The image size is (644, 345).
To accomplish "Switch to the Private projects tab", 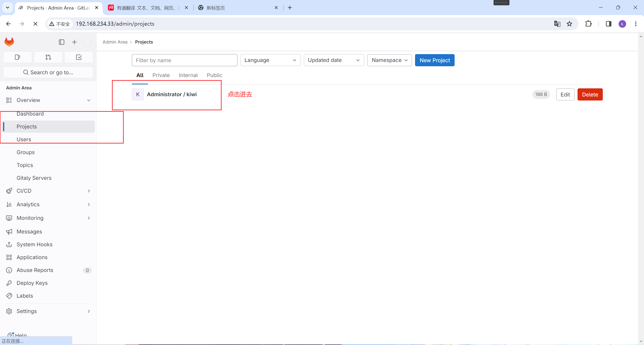I will tap(161, 75).
